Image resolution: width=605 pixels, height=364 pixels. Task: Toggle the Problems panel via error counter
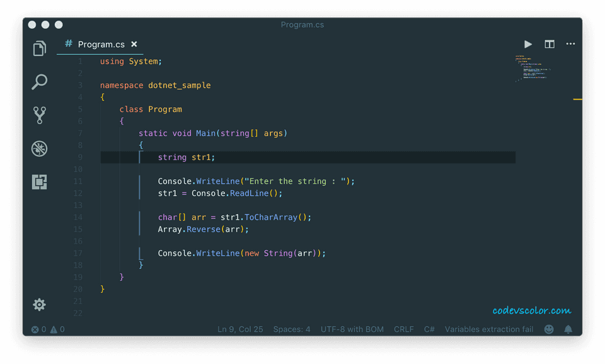coord(45,329)
